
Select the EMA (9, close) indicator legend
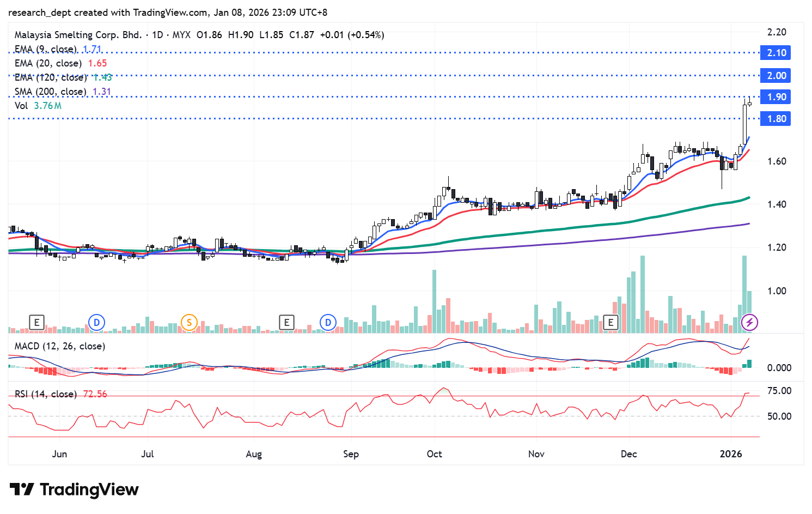pyautogui.click(x=48, y=49)
